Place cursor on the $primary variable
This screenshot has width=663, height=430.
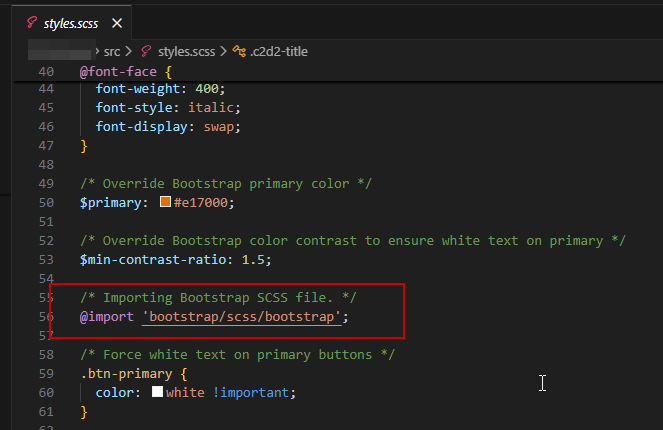click(112, 202)
